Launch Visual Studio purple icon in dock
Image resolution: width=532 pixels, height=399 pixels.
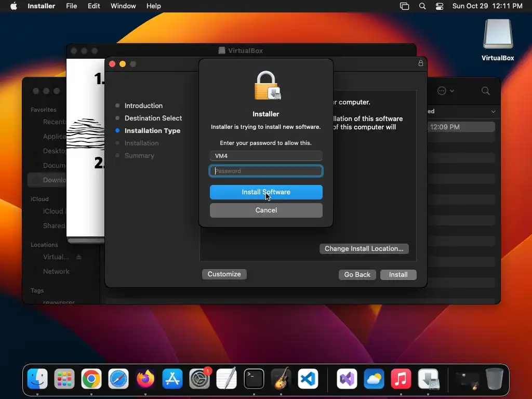tap(347, 378)
